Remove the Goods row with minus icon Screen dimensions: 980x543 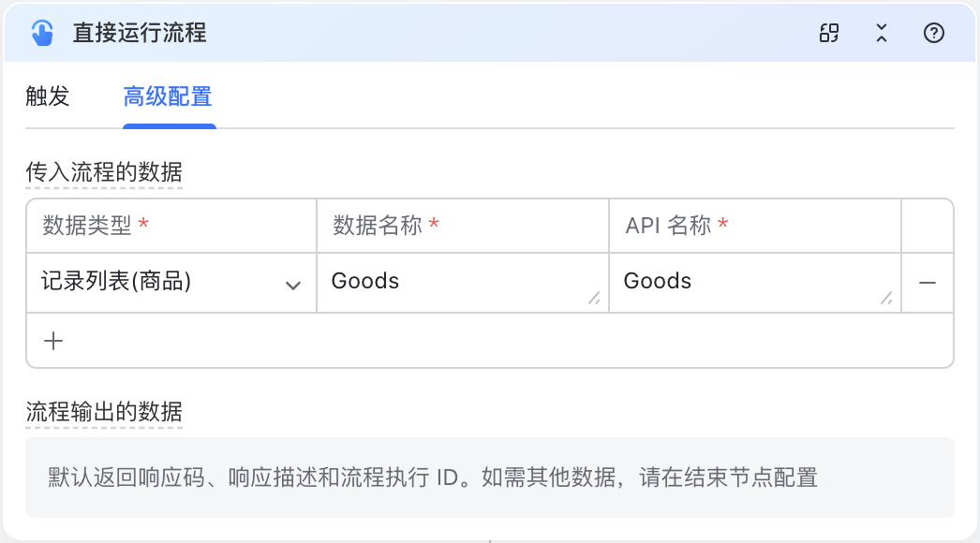[928, 283]
